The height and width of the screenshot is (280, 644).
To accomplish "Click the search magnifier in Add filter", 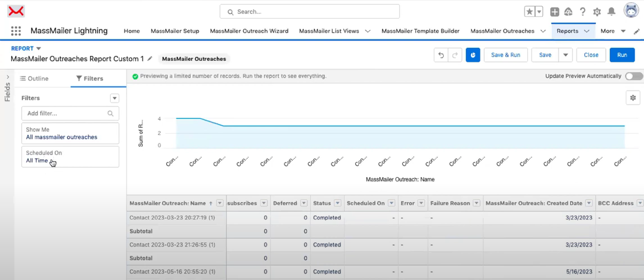I will 110,113.
